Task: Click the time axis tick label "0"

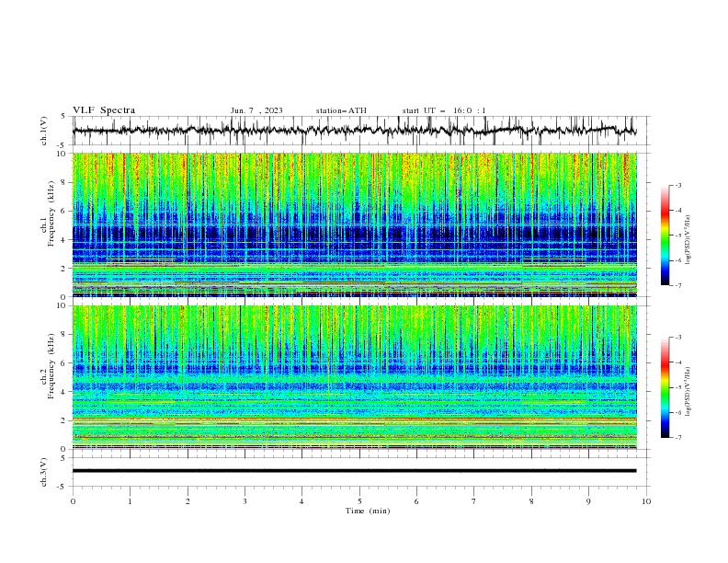Action: click(73, 501)
